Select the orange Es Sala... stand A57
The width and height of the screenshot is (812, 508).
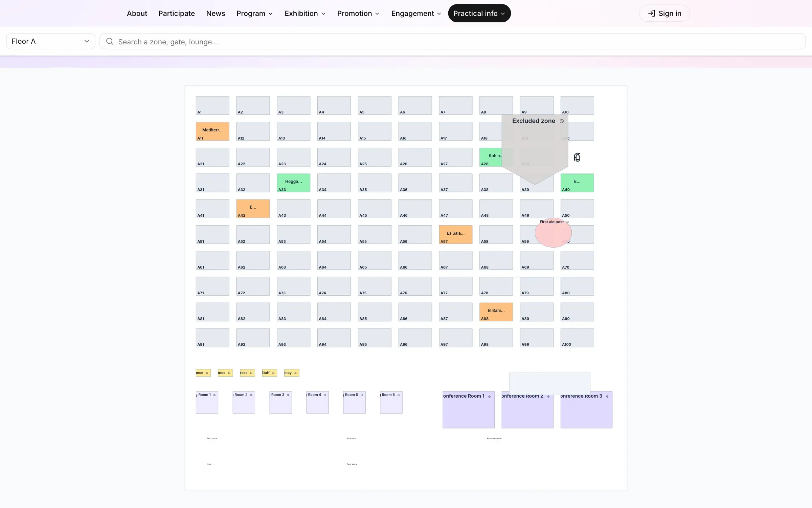[x=455, y=235]
